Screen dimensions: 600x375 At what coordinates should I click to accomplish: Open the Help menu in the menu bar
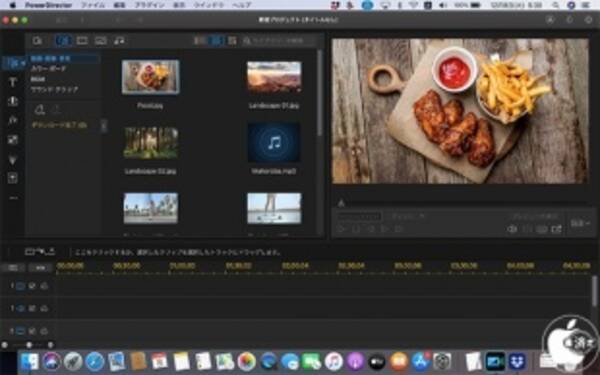[x=242, y=5]
